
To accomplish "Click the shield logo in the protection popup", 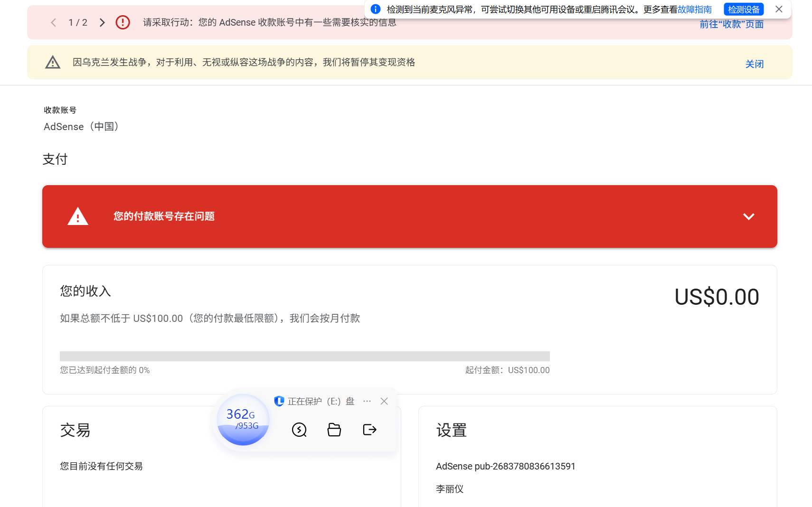I will (279, 401).
